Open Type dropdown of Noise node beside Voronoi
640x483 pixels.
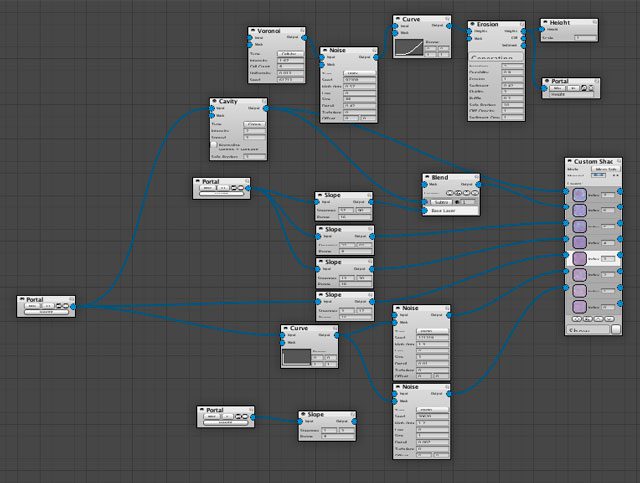359,73
